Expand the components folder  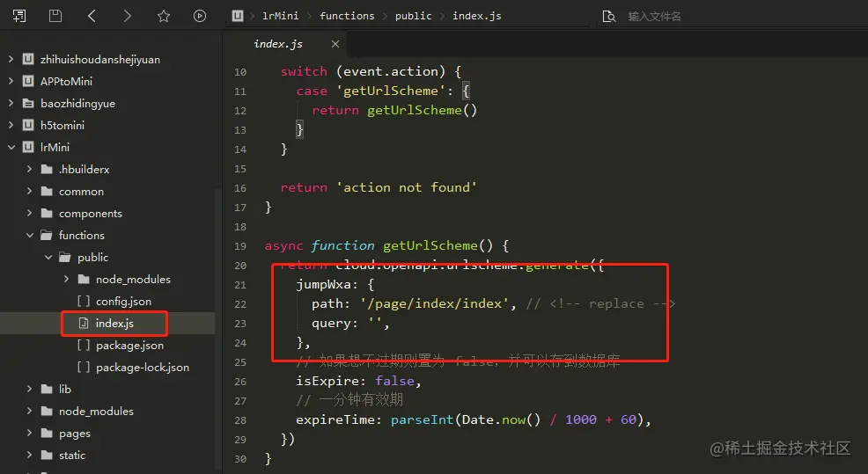coord(29,213)
